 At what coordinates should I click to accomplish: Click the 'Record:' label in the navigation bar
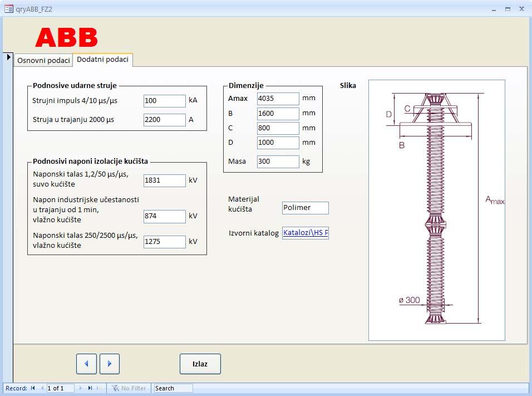tap(16, 388)
